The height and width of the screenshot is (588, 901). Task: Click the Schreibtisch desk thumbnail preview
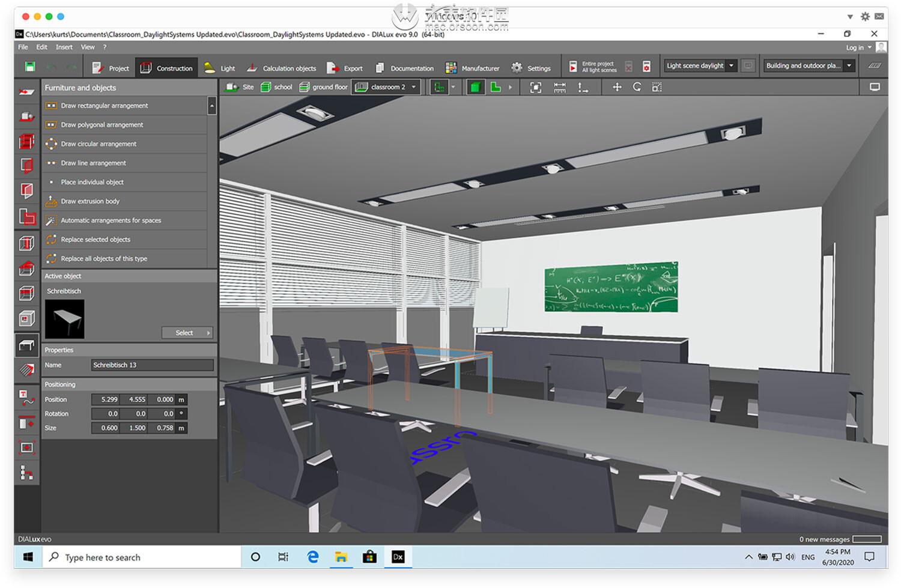[x=65, y=319]
